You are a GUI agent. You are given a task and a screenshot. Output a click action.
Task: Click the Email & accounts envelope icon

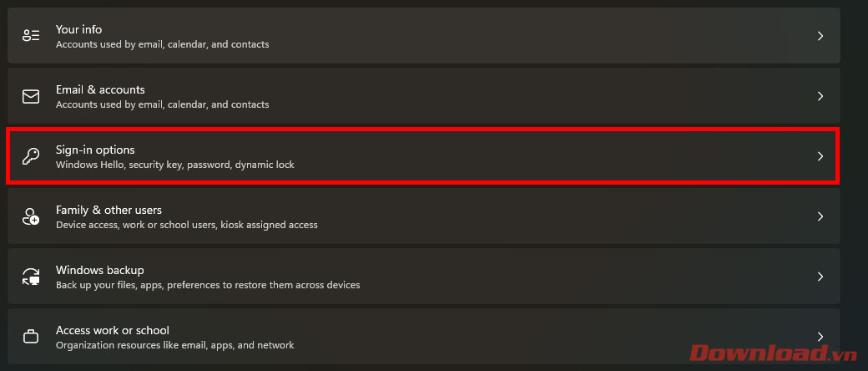click(x=31, y=96)
